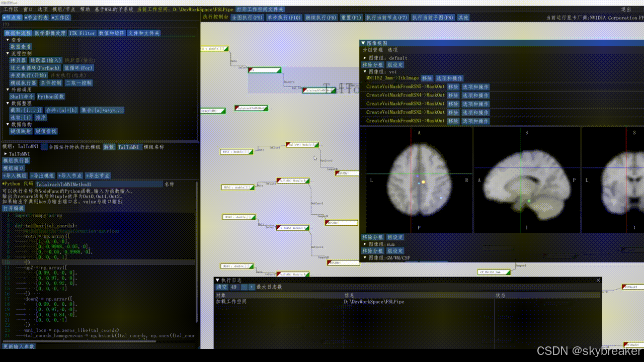Add the 二取一控制 node
Image resolution: width=644 pixels, height=362 pixels.
click(78, 82)
